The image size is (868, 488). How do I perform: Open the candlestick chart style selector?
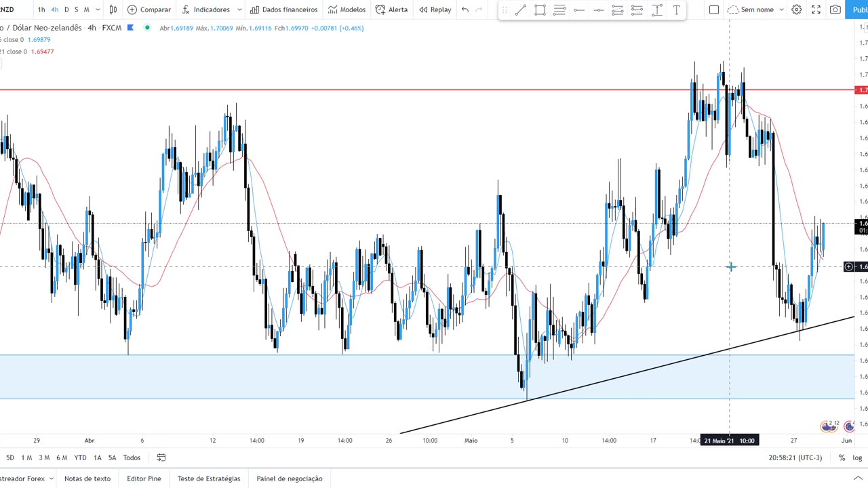113,9
